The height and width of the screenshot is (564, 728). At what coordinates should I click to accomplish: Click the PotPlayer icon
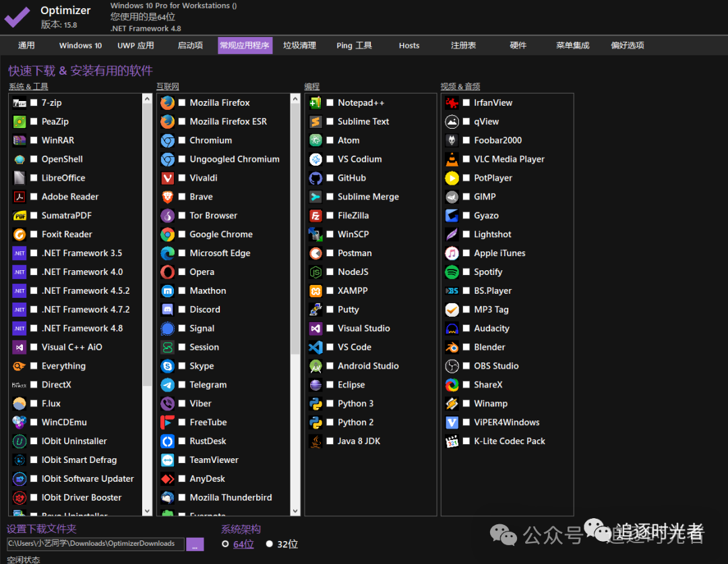pyautogui.click(x=452, y=178)
